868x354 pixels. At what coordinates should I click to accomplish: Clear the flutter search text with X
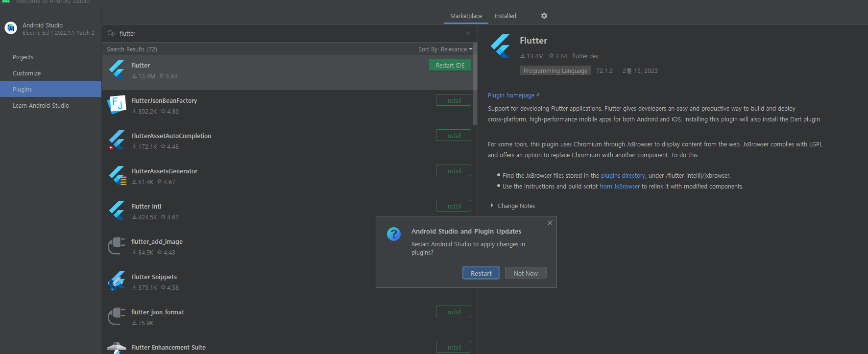click(x=468, y=33)
